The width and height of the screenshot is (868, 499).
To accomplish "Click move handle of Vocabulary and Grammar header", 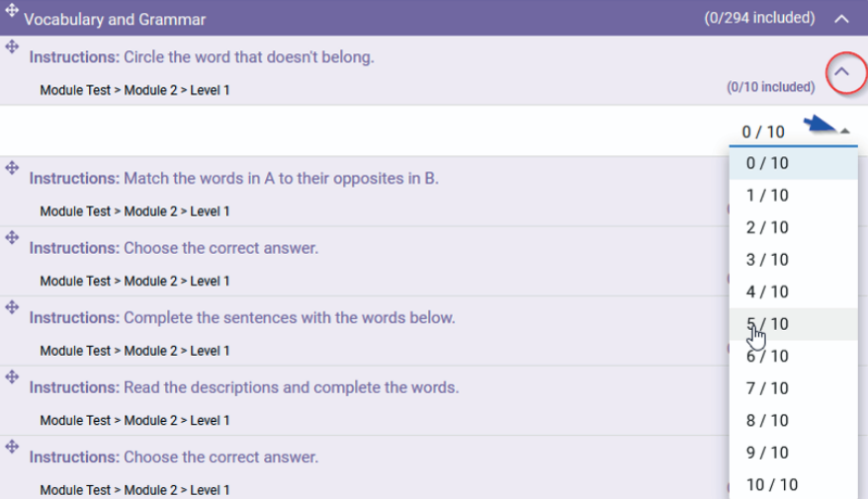I will point(12,10).
